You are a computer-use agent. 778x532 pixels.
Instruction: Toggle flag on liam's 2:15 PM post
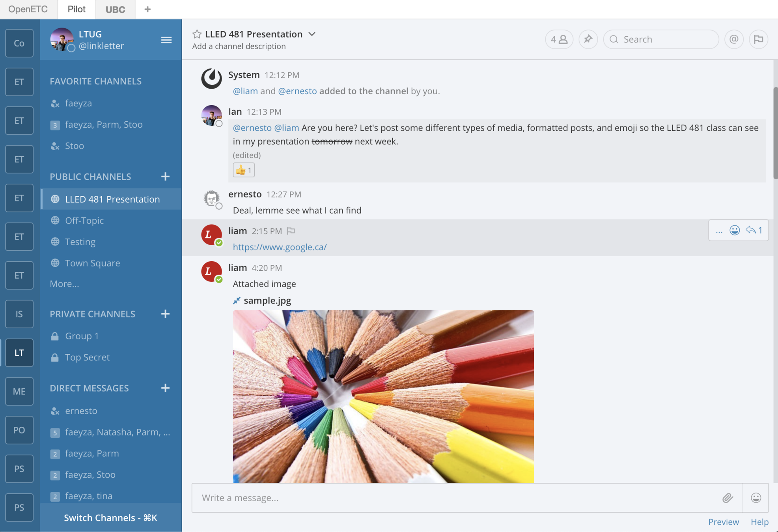point(291,231)
